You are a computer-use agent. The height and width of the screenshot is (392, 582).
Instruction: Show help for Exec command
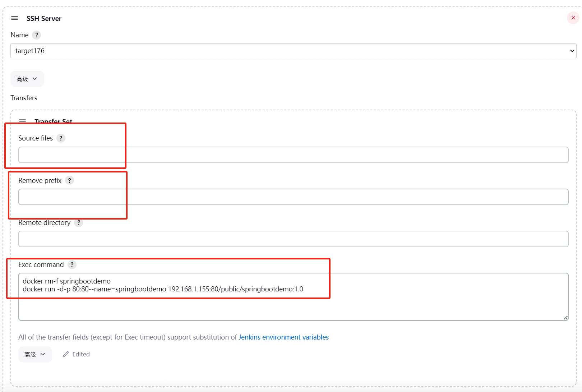tap(72, 264)
